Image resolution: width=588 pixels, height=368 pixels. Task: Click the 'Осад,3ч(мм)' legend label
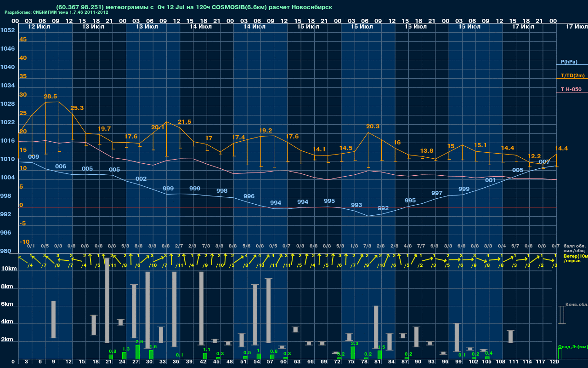pos(573,346)
